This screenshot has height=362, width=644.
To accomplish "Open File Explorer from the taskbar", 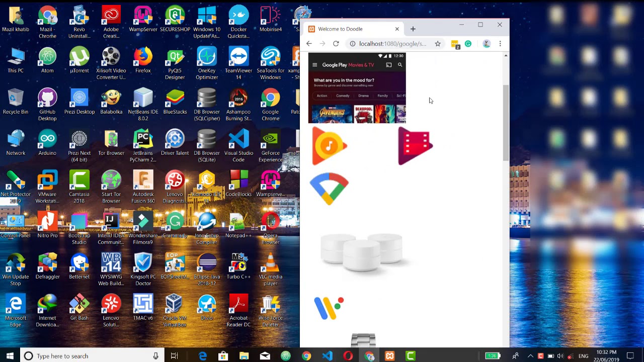I will (x=244, y=356).
